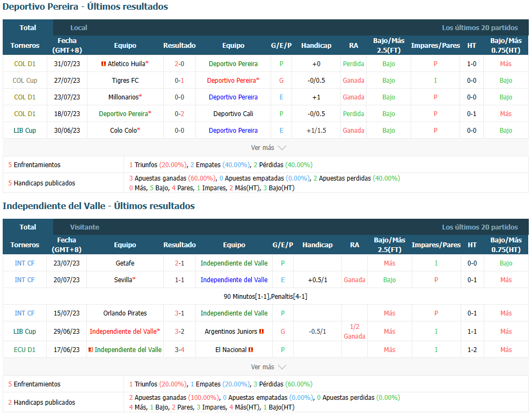The image size is (532, 416).
Task: Click result 2-1 for Getafe match
Action: pos(179,263)
